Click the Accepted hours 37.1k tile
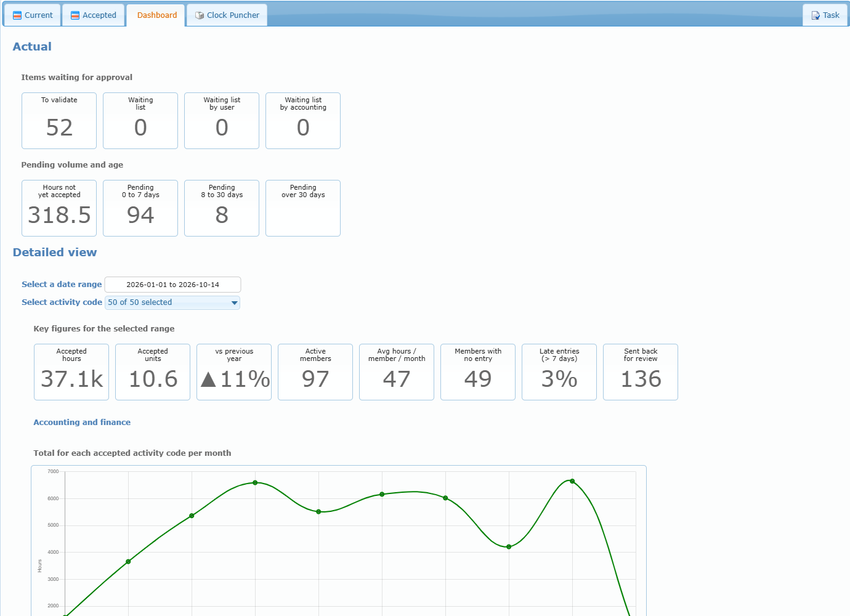The image size is (850, 616). (x=71, y=372)
